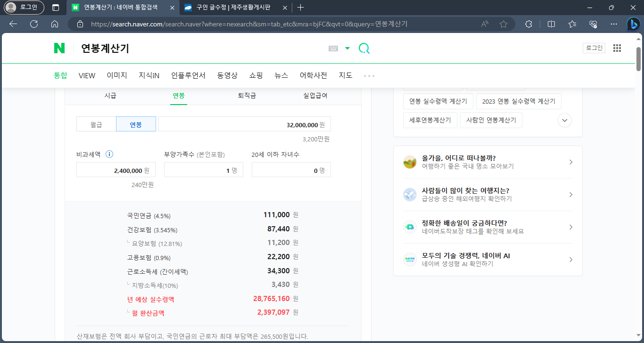
Task: Select the VIEW search category
Action: (87, 75)
